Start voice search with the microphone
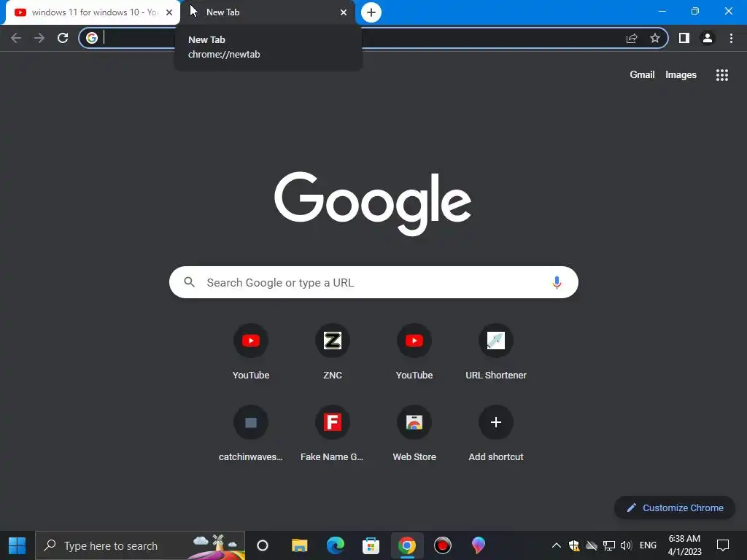The width and height of the screenshot is (747, 560). point(557,282)
